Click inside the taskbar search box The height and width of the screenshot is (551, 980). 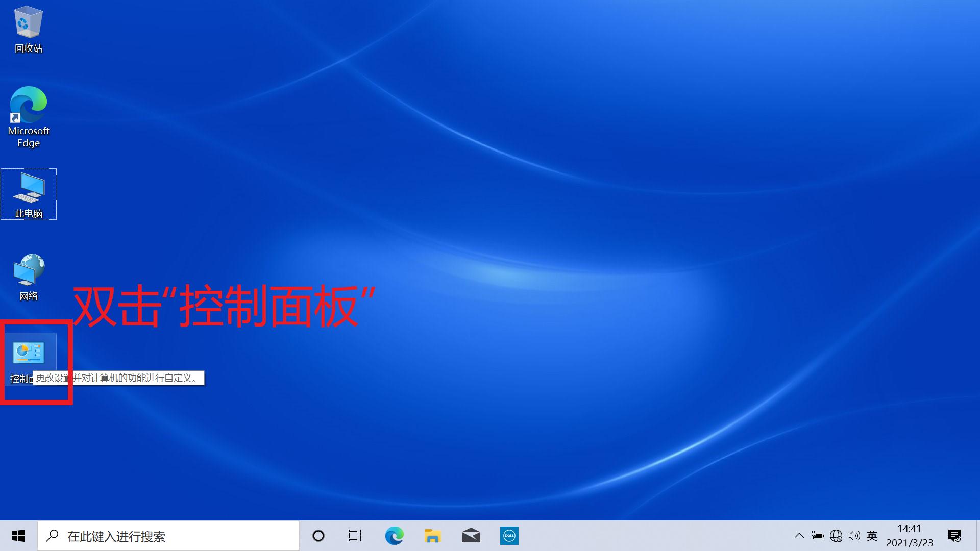(x=168, y=536)
